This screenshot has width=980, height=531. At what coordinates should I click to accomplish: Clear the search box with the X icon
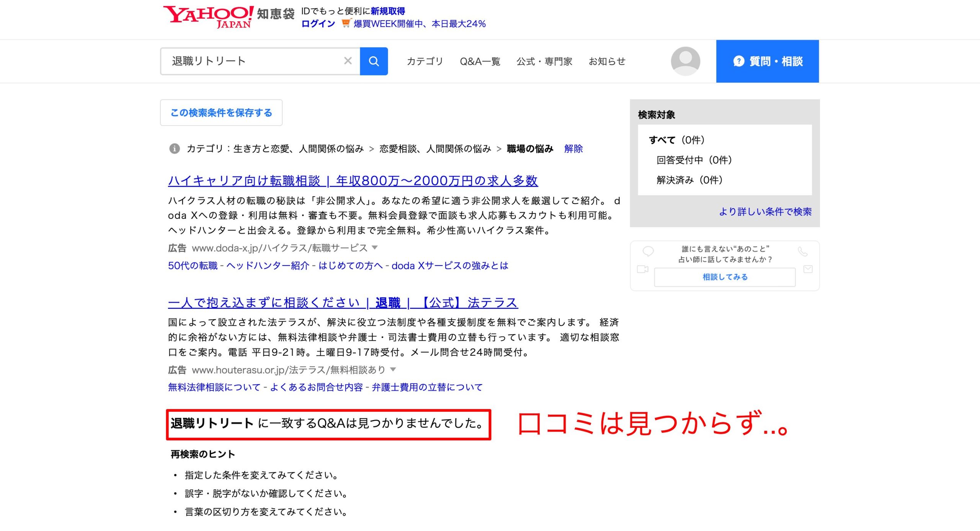pyautogui.click(x=348, y=61)
